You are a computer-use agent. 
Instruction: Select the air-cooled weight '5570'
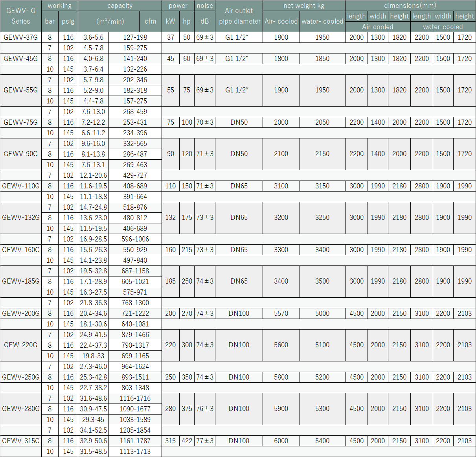click(281, 313)
